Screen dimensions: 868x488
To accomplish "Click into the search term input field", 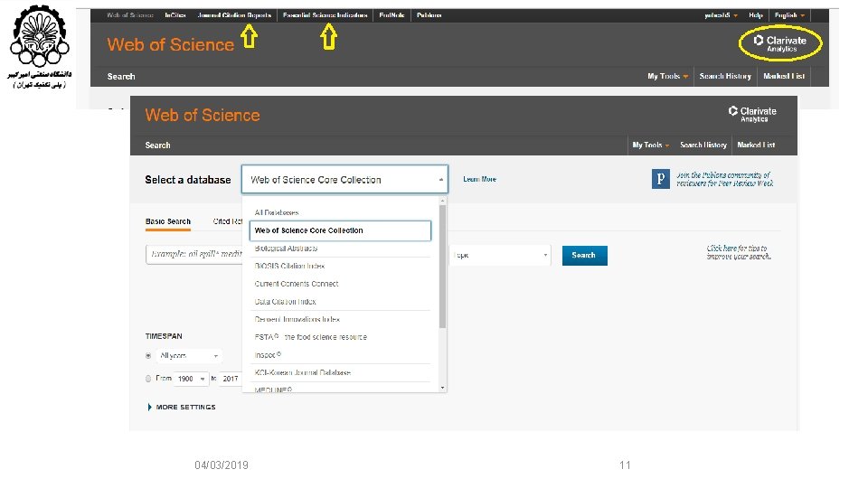I will [x=193, y=254].
